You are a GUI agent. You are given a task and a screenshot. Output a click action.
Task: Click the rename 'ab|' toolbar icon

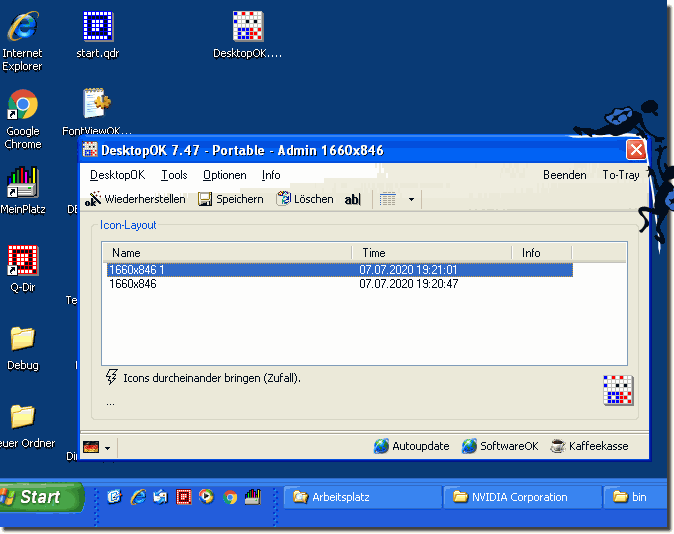pyautogui.click(x=352, y=199)
